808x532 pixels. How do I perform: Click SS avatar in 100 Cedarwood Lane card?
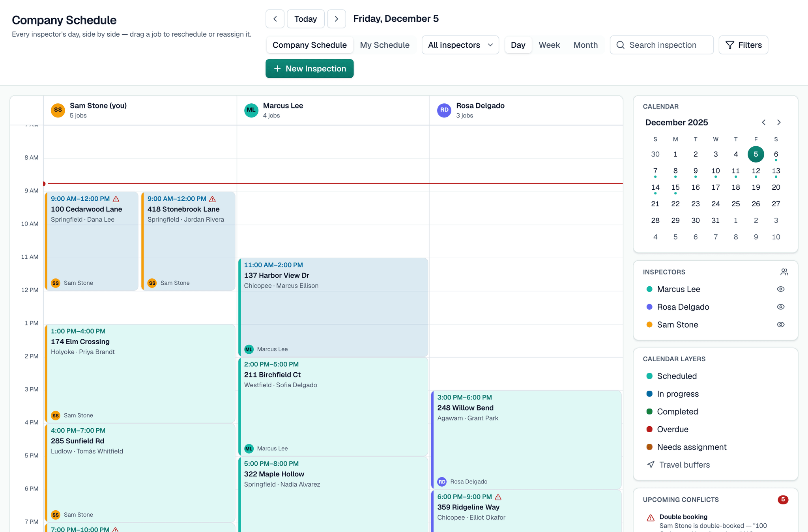click(x=56, y=283)
